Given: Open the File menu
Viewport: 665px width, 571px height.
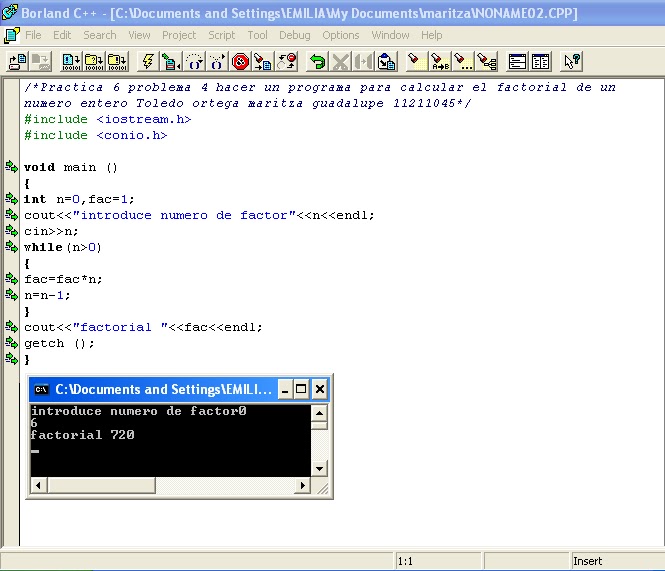Looking at the screenshot, I should click(x=33, y=35).
